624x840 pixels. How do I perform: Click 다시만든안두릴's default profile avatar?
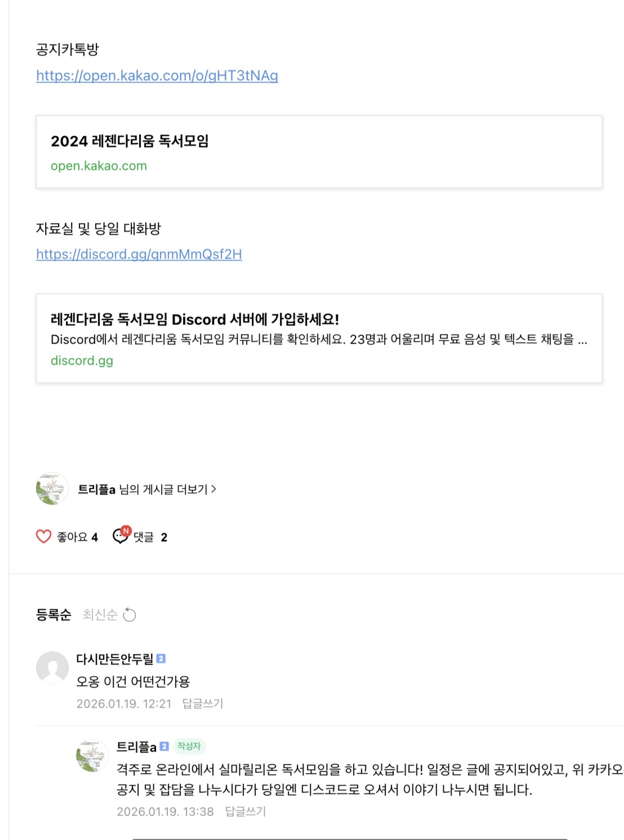tap(52, 668)
